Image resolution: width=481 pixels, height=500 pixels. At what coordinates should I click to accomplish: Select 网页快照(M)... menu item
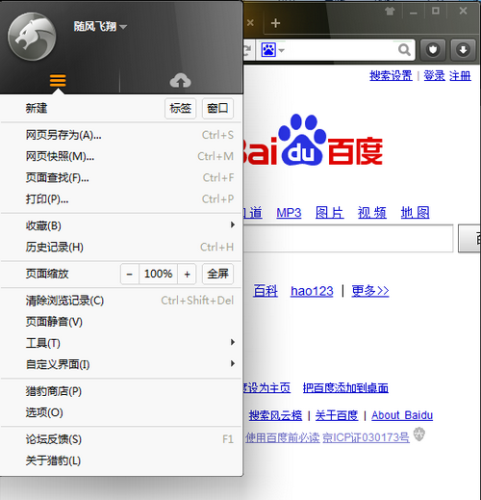pos(121,156)
